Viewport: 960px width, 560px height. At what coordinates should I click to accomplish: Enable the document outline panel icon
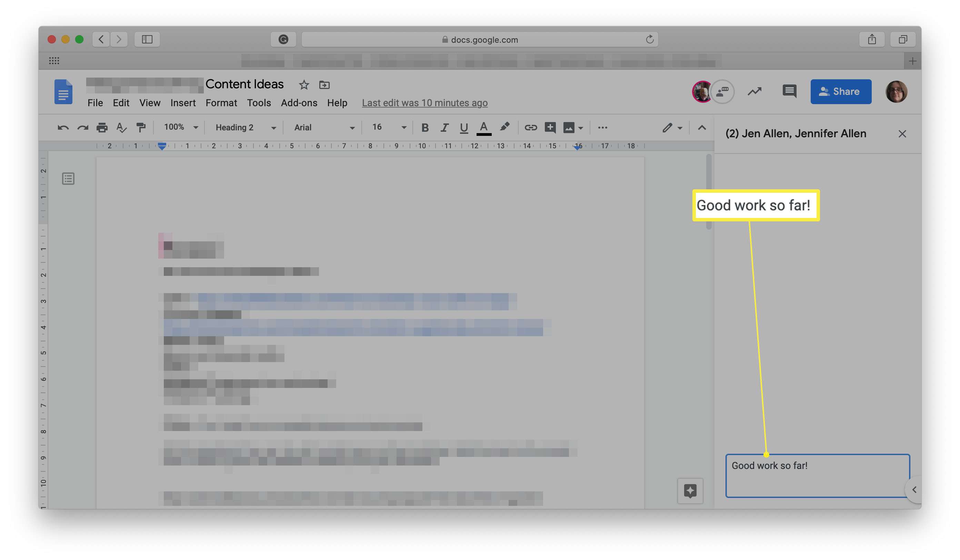click(x=69, y=179)
